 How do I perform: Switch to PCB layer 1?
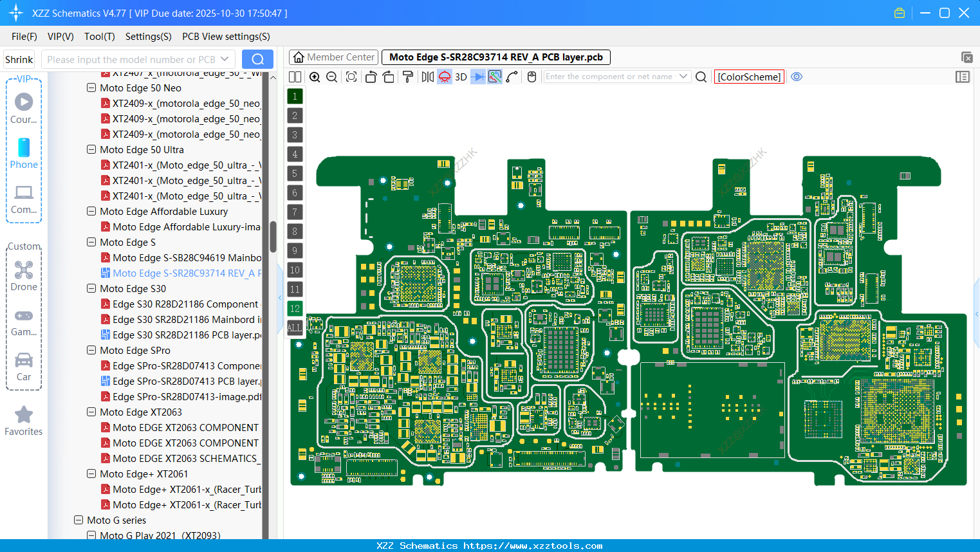[x=295, y=96]
